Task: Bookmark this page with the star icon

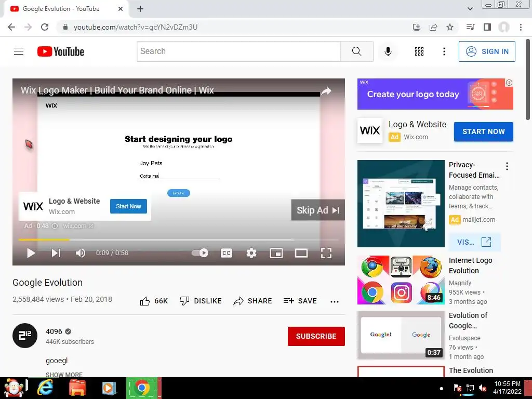Action: [449, 27]
